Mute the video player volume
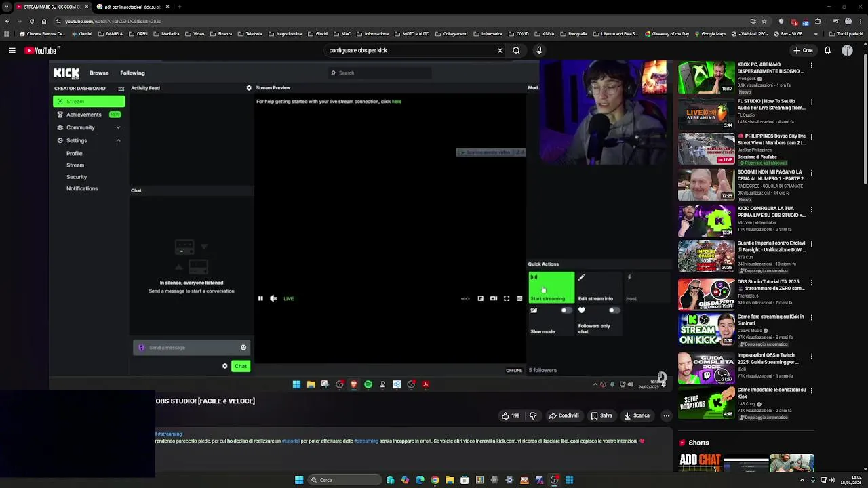Image resolution: width=868 pixels, height=488 pixels. (273, 298)
